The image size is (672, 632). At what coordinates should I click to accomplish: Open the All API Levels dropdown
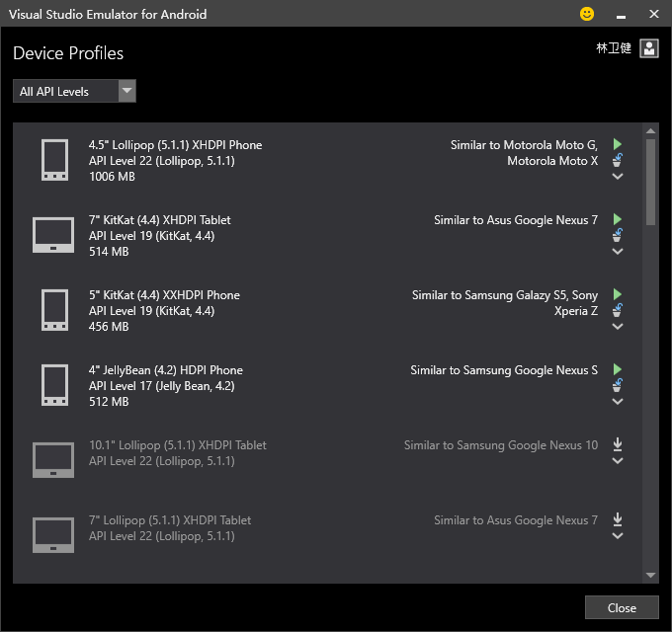pyautogui.click(x=74, y=91)
